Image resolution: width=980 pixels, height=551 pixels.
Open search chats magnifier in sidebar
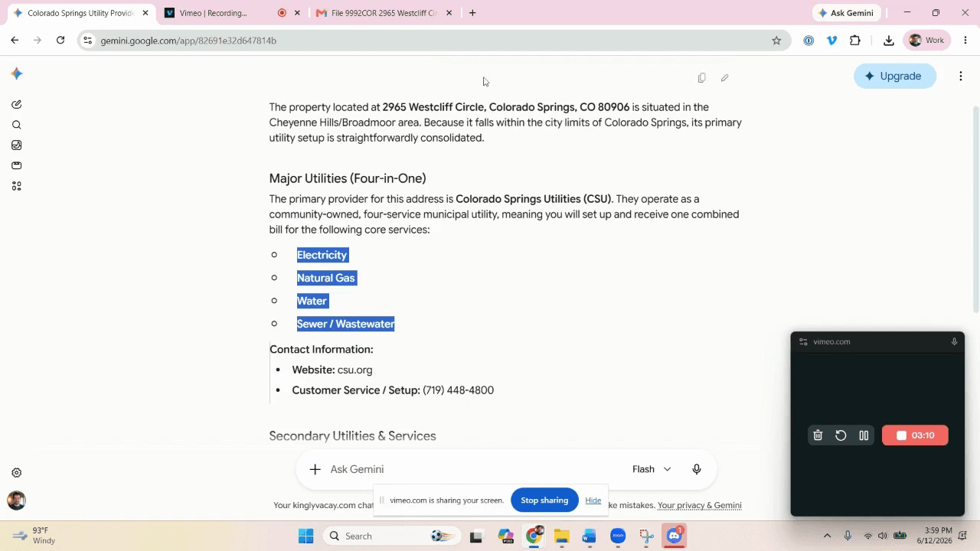tap(17, 125)
